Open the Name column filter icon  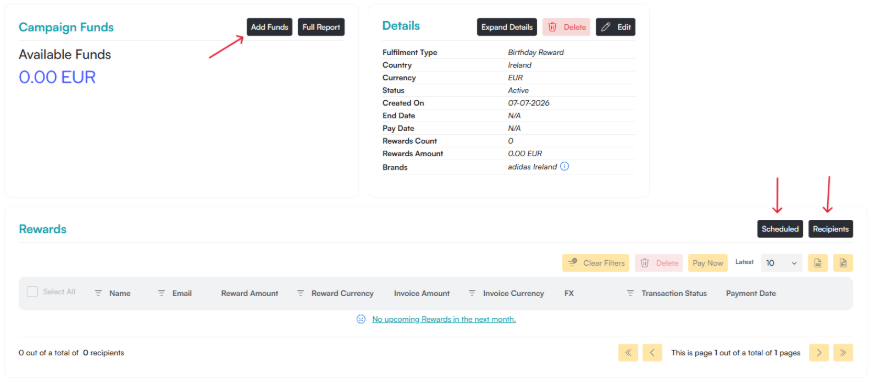coord(98,293)
